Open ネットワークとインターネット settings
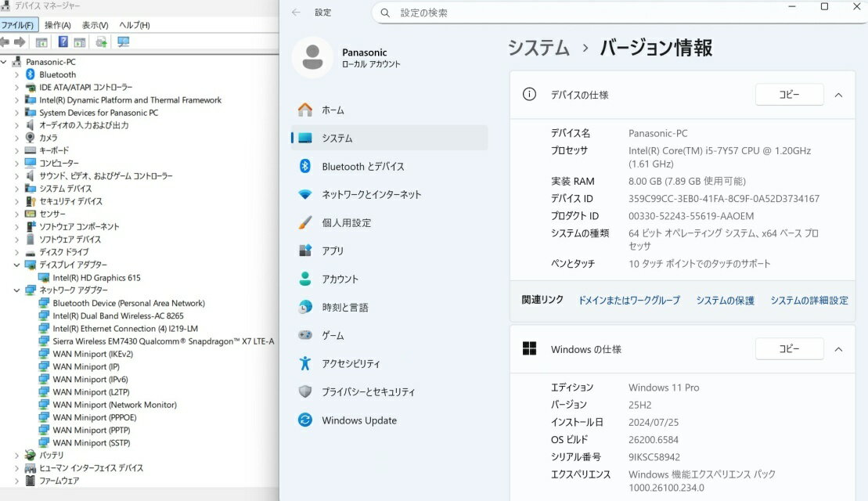 371,195
